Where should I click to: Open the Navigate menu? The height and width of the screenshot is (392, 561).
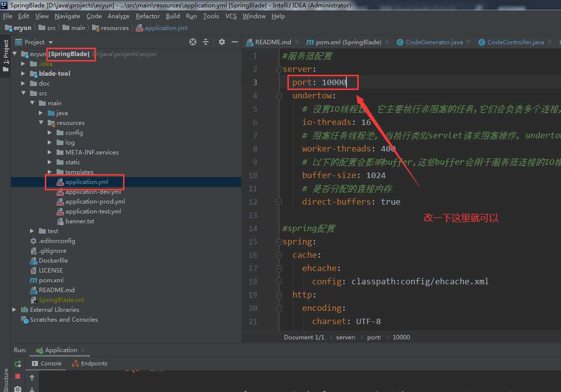pyautogui.click(x=67, y=16)
